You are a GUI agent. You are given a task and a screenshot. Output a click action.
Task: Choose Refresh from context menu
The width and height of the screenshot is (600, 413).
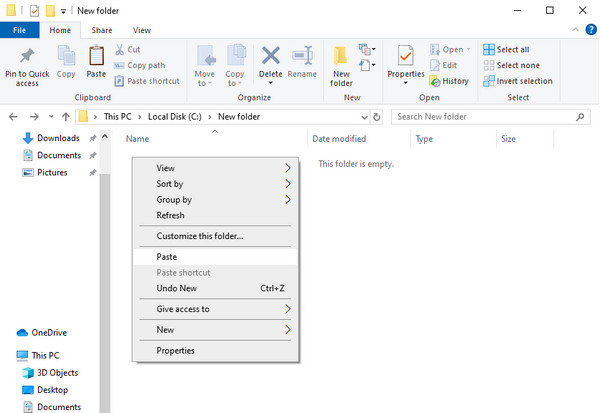click(215, 215)
